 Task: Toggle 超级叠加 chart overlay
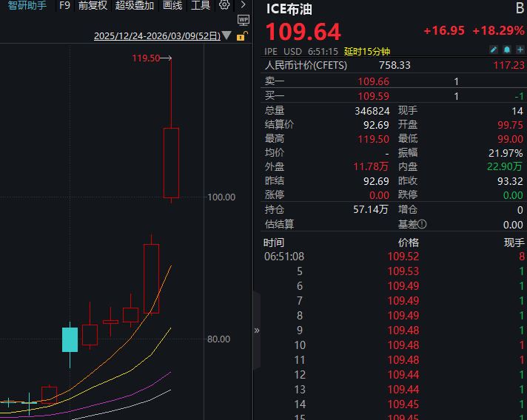point(135,5)
